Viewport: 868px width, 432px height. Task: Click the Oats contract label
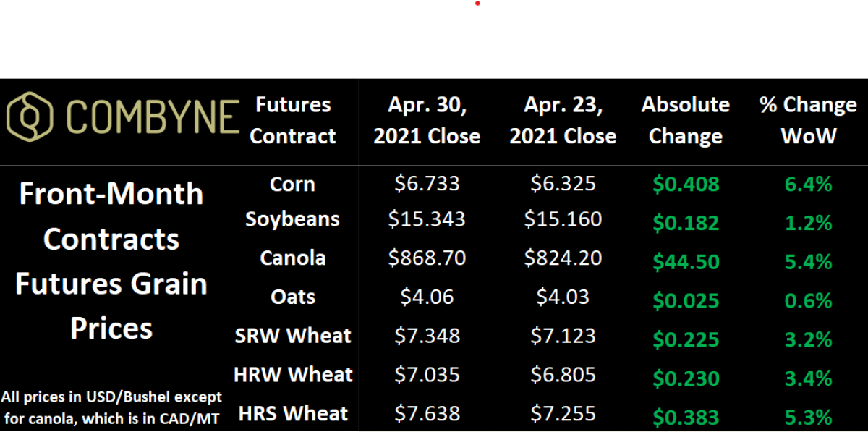[292, 297]
